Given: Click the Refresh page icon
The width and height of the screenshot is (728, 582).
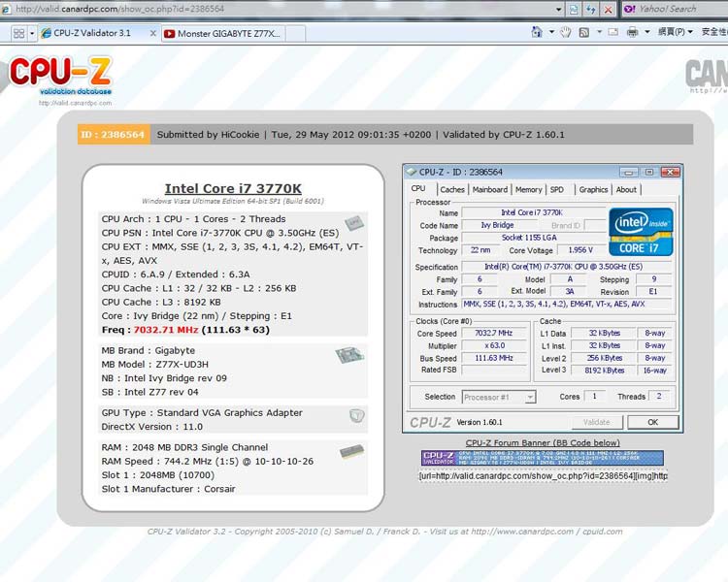Looking at the screenshot, I should click(588, 9).
